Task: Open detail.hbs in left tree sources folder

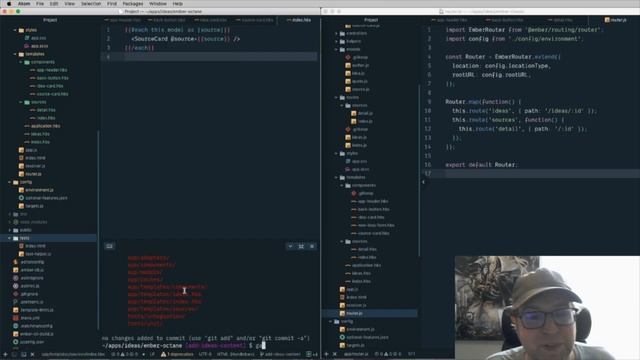Action: 46,110
